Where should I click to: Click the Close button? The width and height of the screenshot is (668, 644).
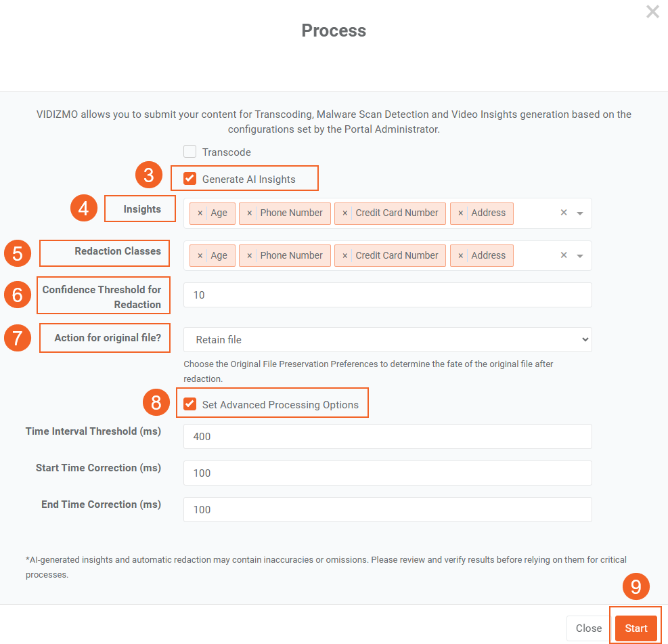pos(588,628)
